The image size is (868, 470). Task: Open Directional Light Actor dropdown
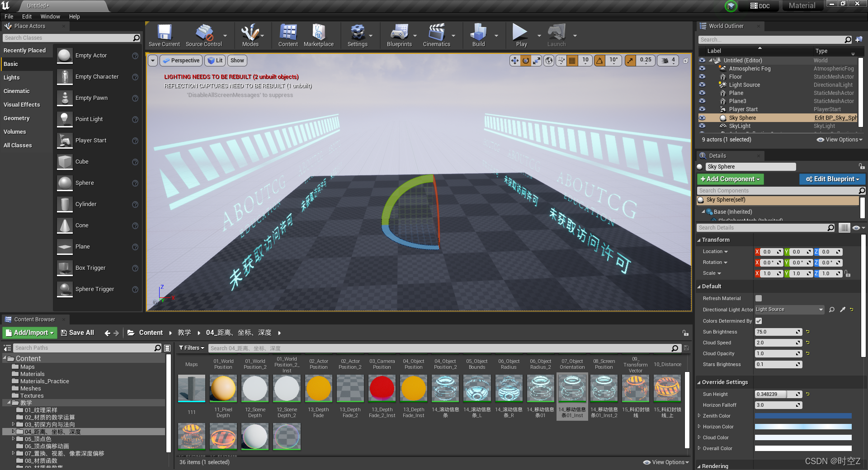point(790,310)
